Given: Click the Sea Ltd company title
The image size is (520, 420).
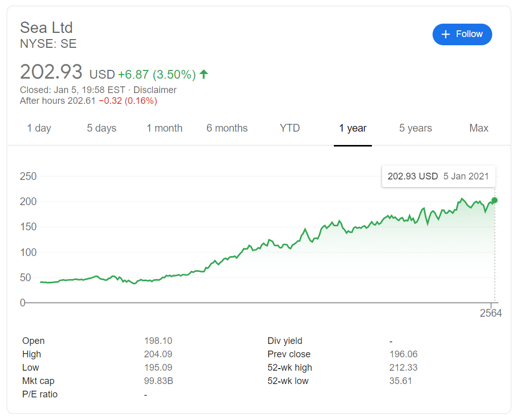Looking at the screenshot, I should [x=46, y=28].
